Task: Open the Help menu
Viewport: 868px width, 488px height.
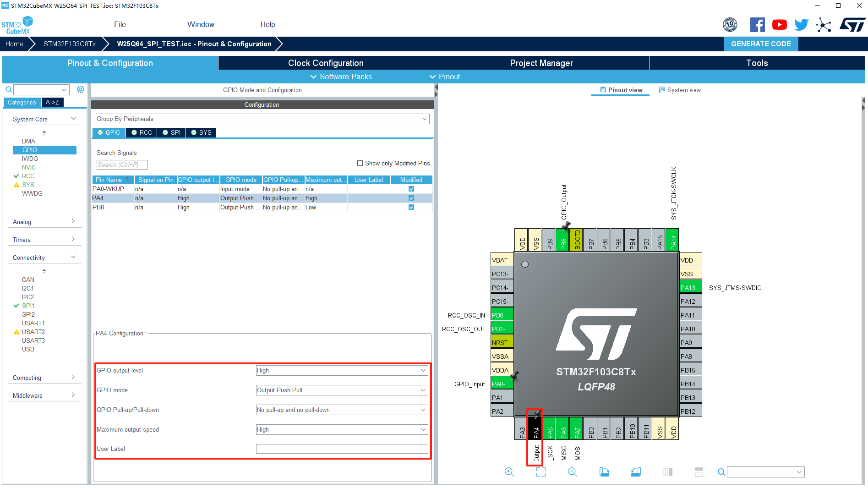Action: 267,24
